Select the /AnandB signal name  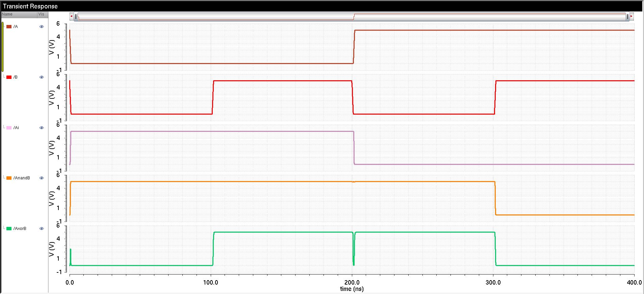coord(22,178)
